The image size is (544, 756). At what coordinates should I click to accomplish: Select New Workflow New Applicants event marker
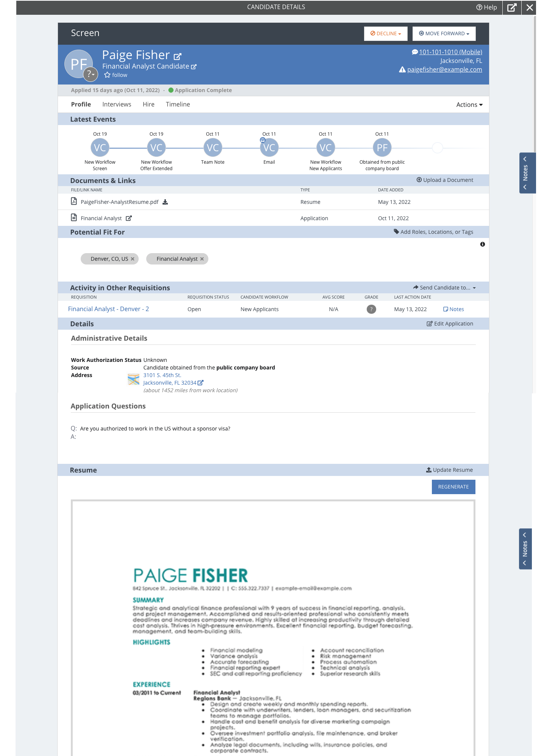point(326,147)
